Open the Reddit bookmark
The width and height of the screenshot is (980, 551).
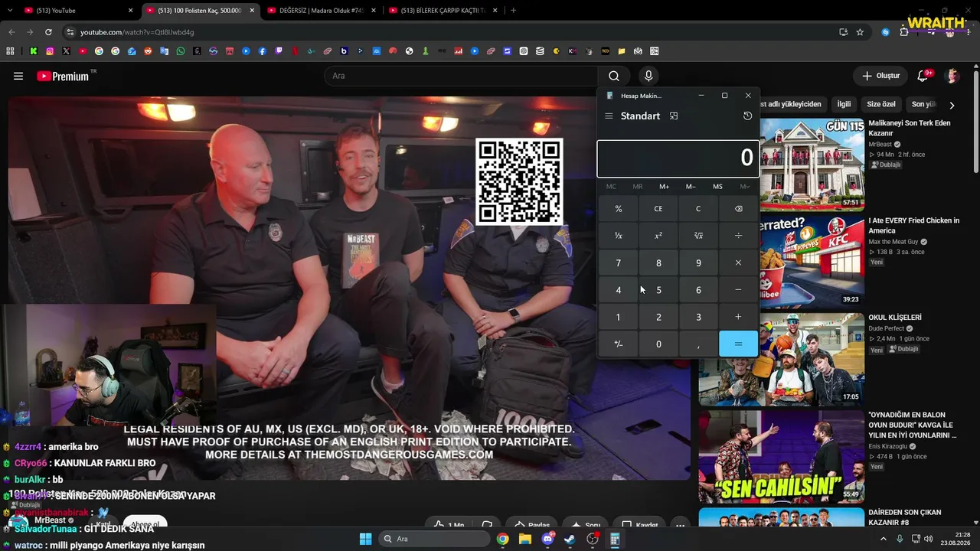pos(148,51)
